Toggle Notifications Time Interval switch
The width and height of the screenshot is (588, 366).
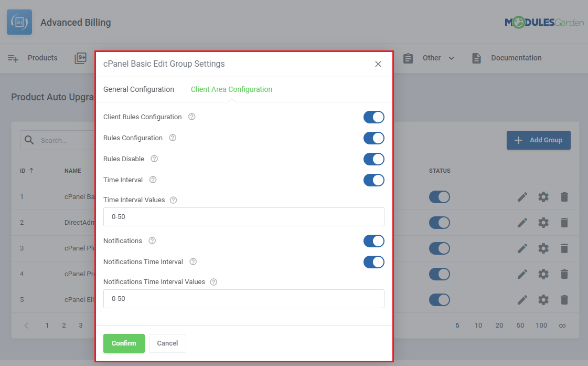point(374,262)
